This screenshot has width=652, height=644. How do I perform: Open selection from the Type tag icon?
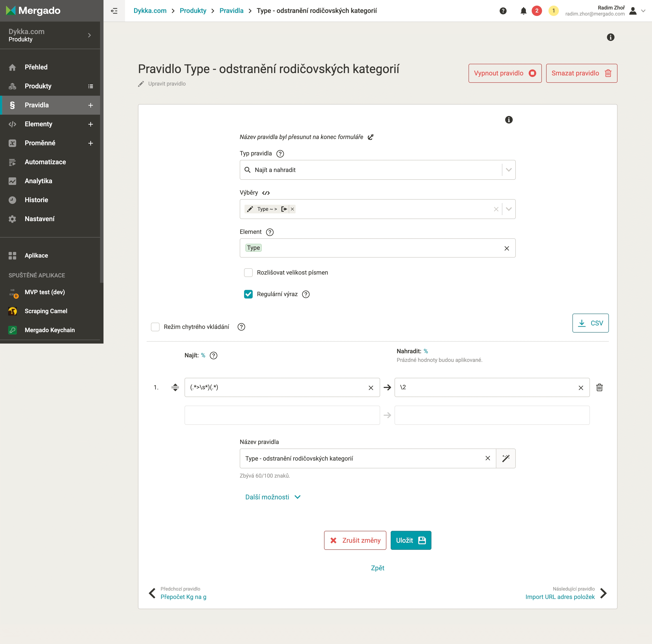[x=284, y=209]
